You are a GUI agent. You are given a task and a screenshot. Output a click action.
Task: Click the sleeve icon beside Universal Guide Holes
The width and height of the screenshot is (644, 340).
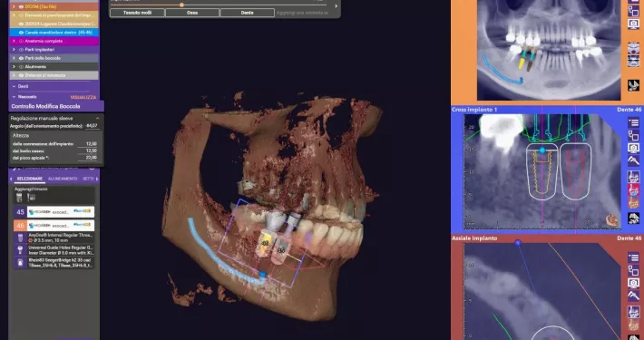[20, 250]
